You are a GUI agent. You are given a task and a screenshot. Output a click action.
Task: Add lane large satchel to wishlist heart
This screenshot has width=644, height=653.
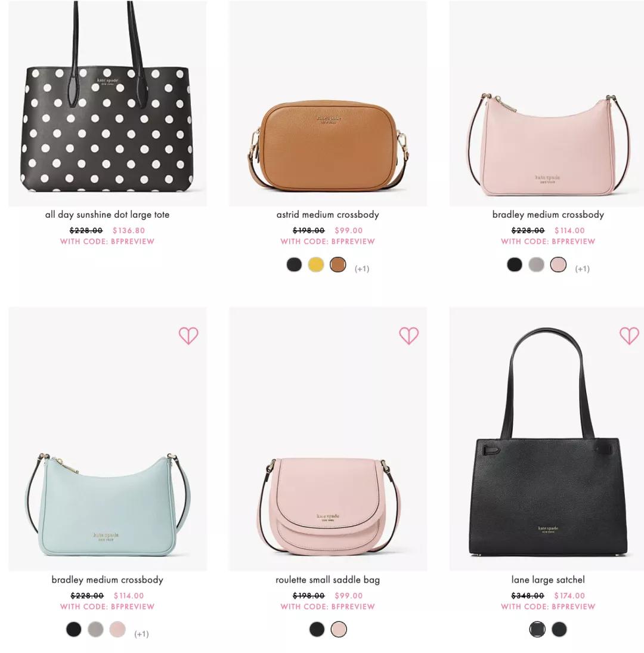click(x=629, y=336)
